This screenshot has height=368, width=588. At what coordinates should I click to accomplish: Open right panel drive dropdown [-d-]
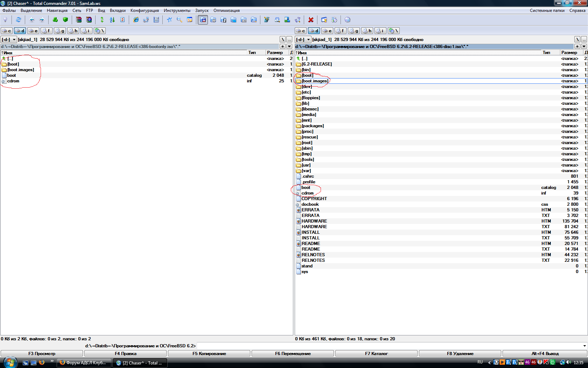[303, 40]
